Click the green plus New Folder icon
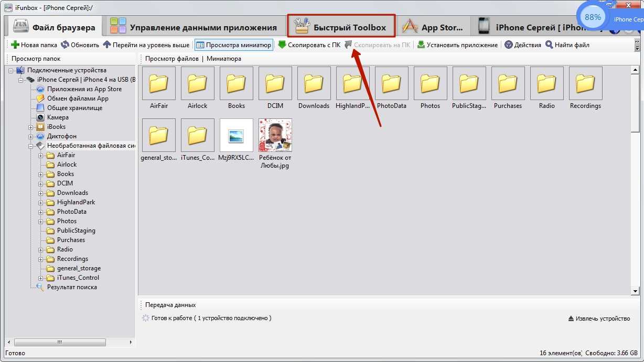This screenshot has width=644, height=362. (15, 45)
